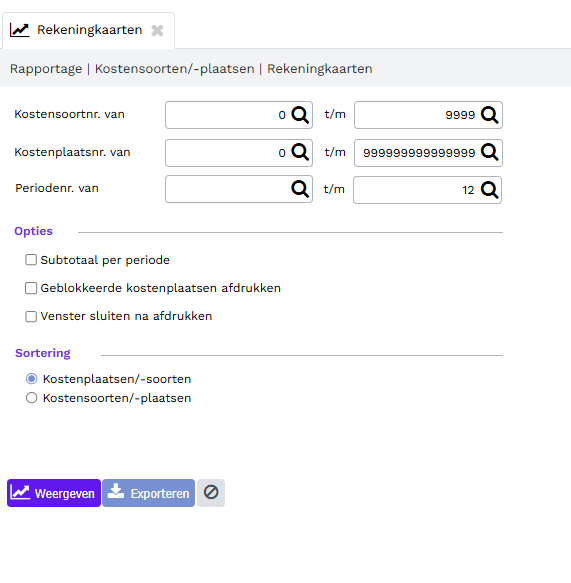Check Geblokkeerde kostenplaatsen afdrukken
Viewport: 571px width, 583px height.
coord(31,288)
